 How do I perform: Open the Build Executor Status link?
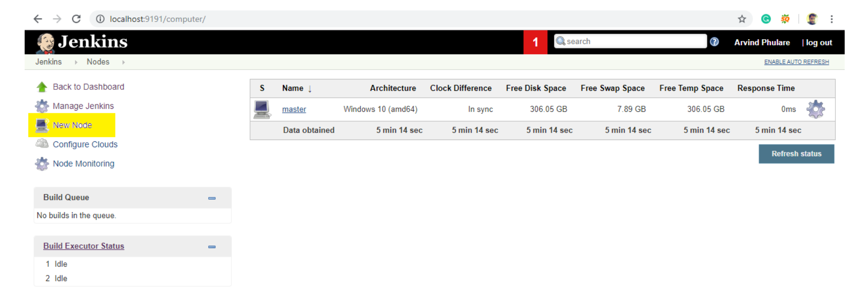coord(84,246)
